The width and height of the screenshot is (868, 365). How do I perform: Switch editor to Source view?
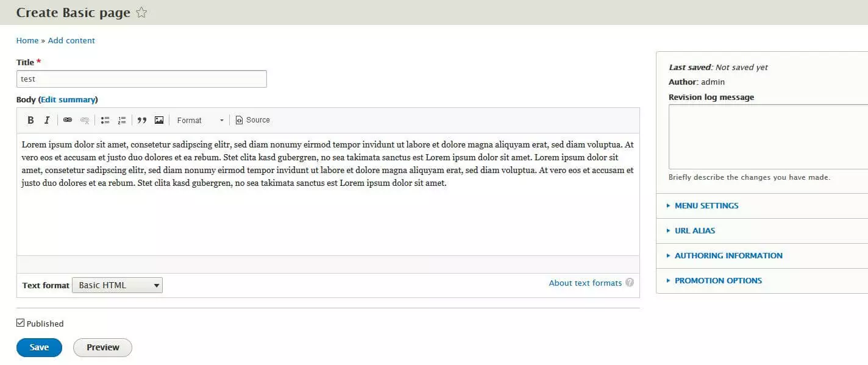point(252,120)
